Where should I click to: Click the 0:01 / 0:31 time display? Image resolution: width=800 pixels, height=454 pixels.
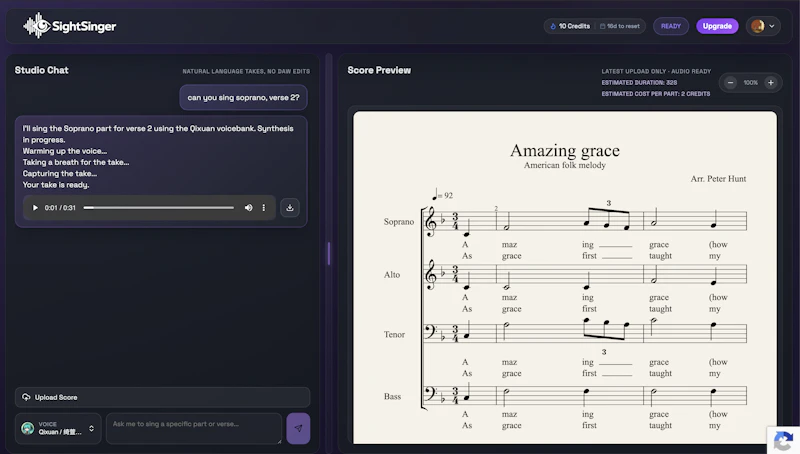[x=60, y=208]
